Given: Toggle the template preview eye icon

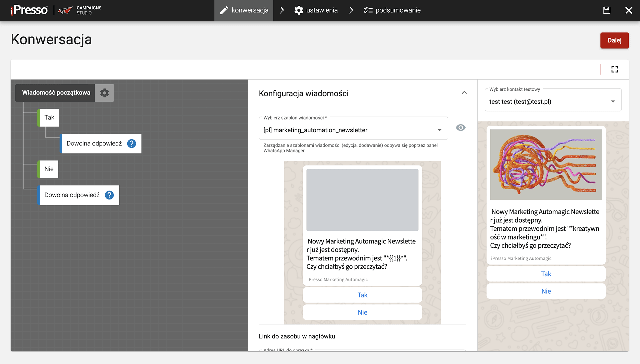Looking at the screenshot, I should pos(460,128).
